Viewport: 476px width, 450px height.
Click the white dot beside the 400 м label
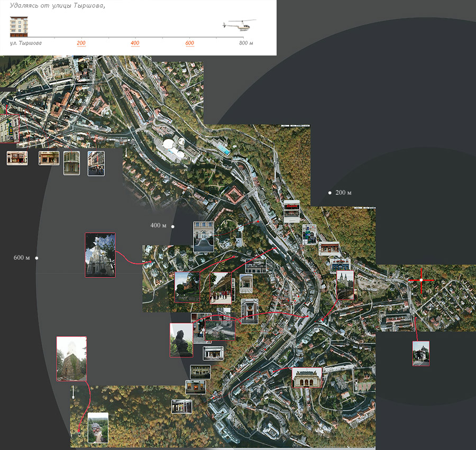[173, 226]
